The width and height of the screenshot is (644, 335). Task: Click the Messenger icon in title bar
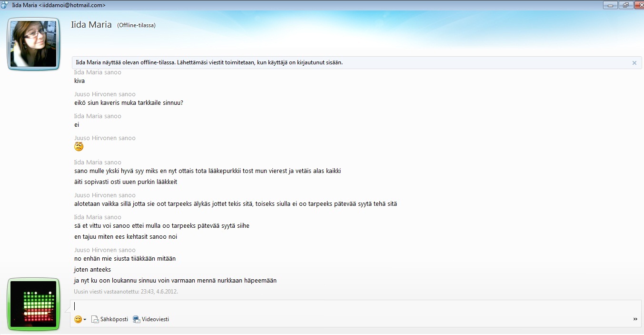(x=5, y=5)
